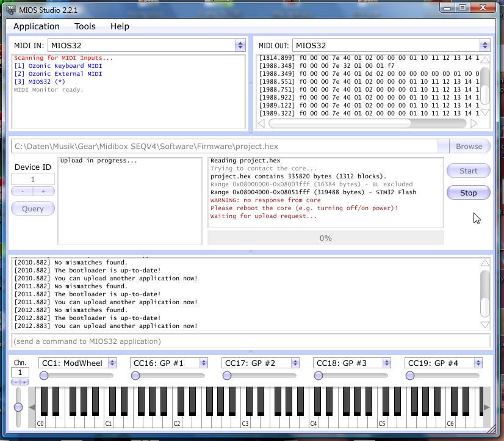This screenshot has height=441, width=504.
Task: Click the terminal log vertical scrollbar thumb
Action: tap(485, 307)
